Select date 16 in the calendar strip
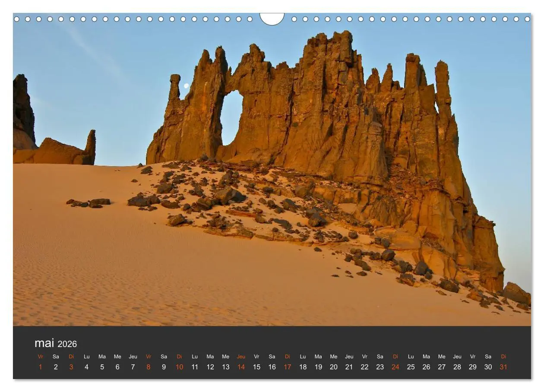Screen dimensions: 544x392 [x=272, y=367]
